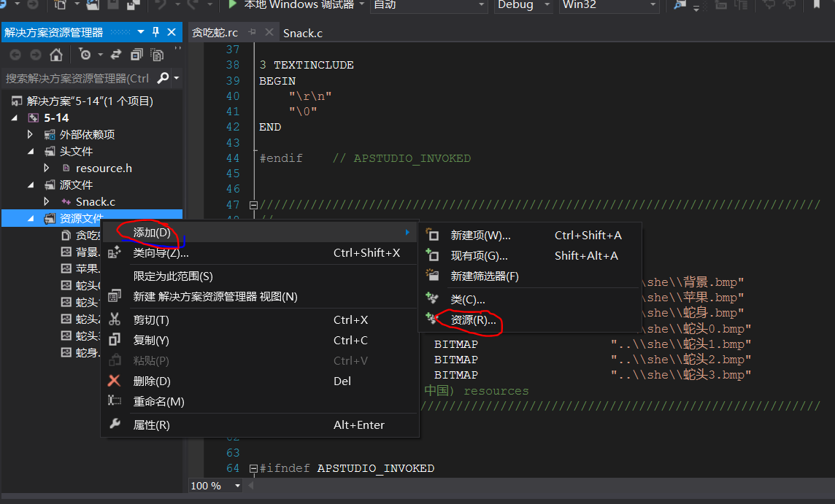835x504 pixels.
Task: Expand the 外部依赖项 node
Action: (31, 134)
